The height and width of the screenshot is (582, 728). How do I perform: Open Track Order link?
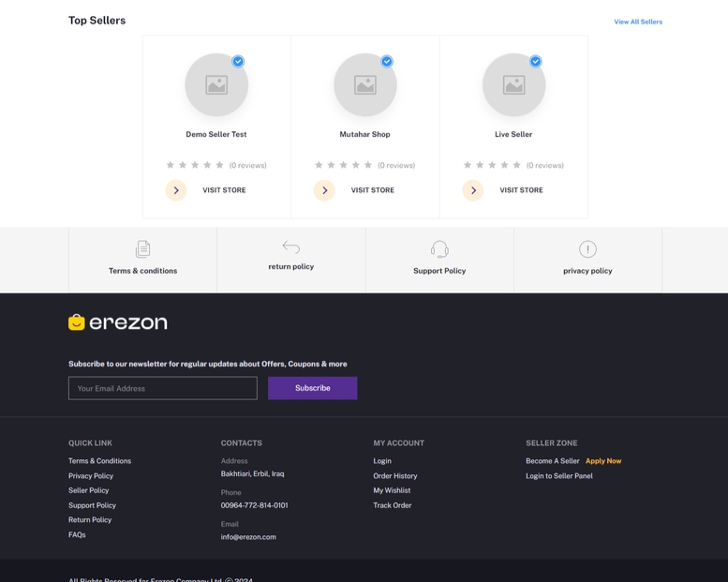coord(393,505)
